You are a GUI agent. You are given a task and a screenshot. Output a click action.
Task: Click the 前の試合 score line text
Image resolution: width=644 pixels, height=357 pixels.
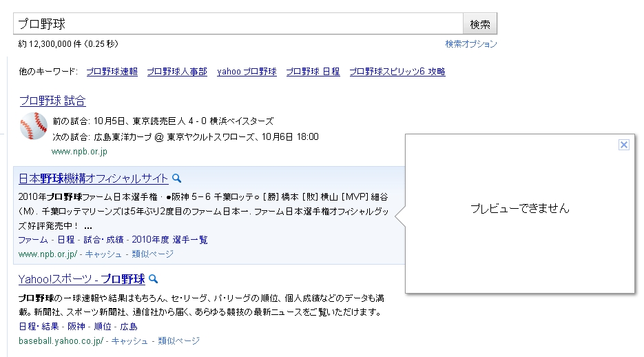(x=163, y=121)
